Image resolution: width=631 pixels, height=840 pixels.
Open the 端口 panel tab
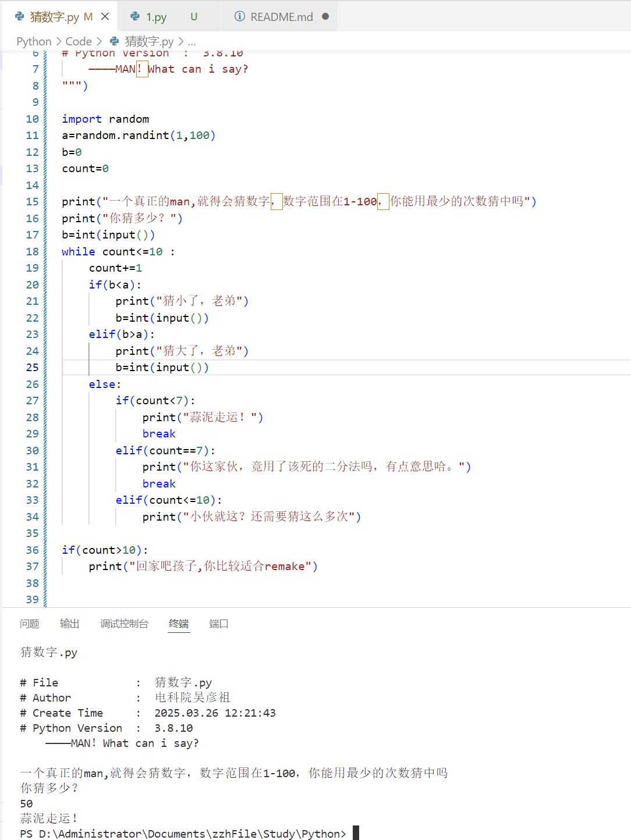(x=218, y=624)
